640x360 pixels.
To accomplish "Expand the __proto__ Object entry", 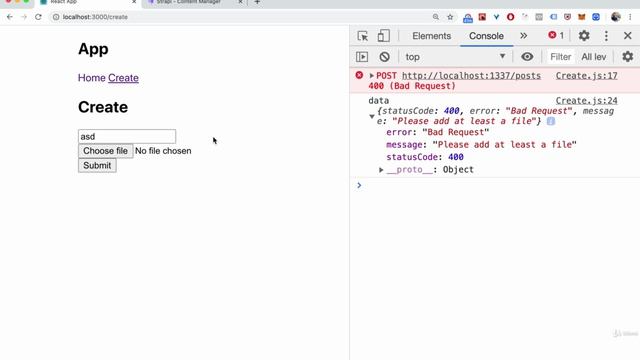I will [381, 169].
